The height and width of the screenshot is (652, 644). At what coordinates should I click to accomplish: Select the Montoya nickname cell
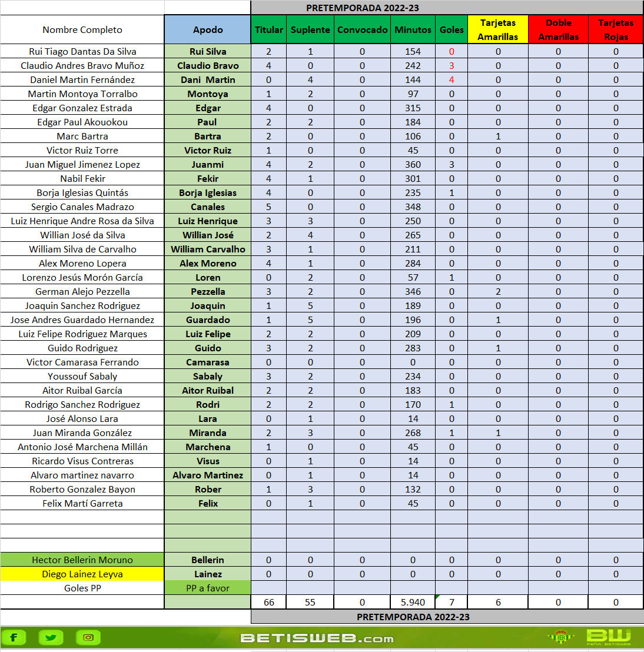(208, 94)
